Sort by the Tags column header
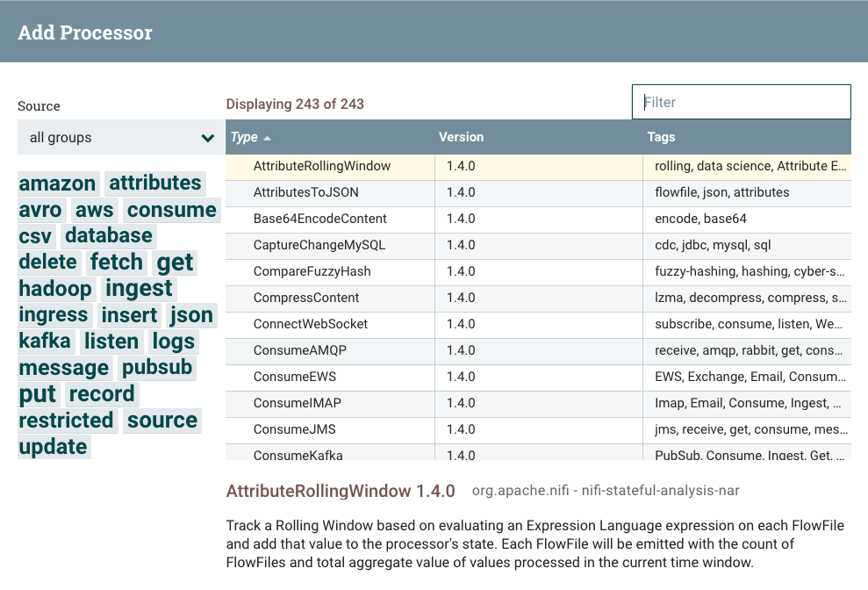Viewport: 868px width, 590px height. pos(661,137)
